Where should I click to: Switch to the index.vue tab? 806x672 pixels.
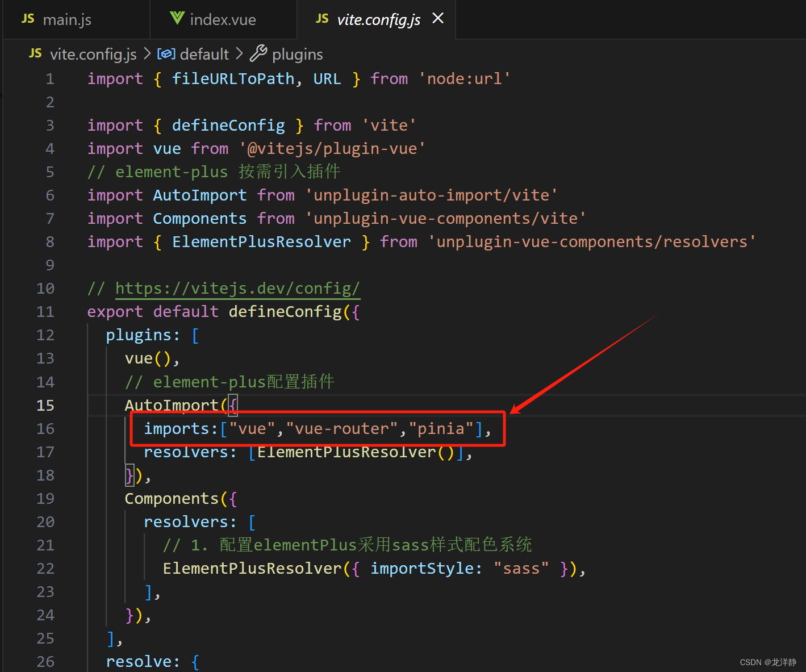tap(223, 19)
